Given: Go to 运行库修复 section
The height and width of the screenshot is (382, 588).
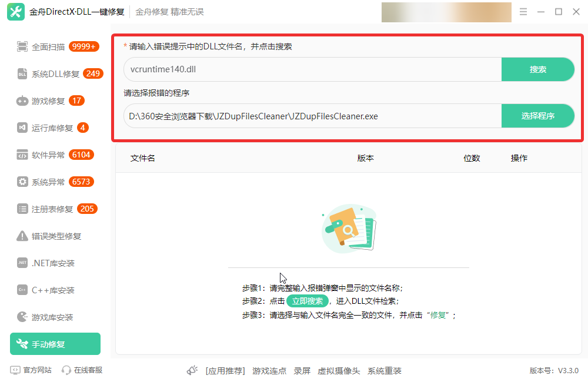Looking at the screenshot, I should 55,128.
